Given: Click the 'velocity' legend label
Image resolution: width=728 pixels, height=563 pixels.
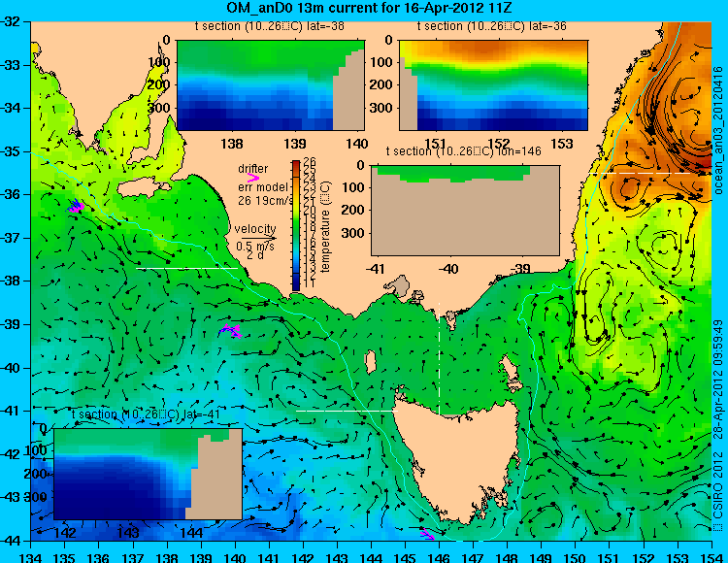Looking at the screenshot, I should tap(255, 229).
